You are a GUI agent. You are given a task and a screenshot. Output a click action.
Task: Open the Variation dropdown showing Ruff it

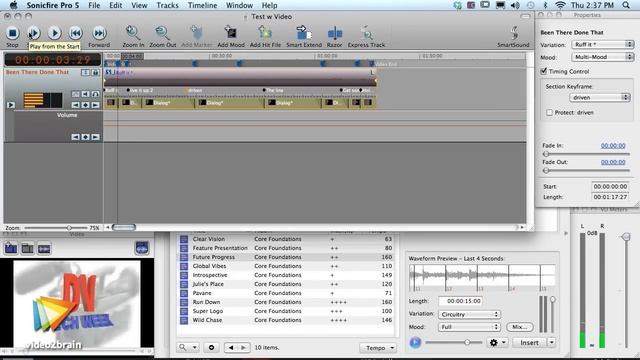pos(603,44)
